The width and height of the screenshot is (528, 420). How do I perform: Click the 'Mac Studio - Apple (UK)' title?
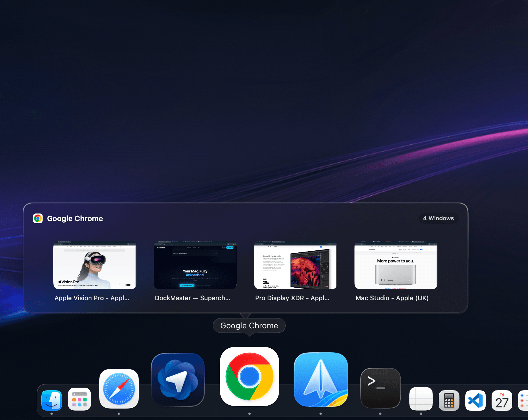392,298
